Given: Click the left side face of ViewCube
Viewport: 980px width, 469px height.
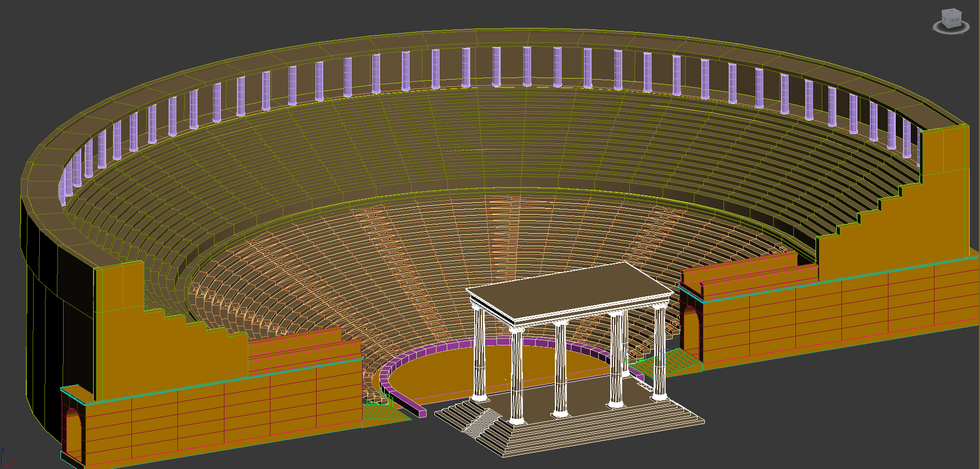Looking at the screenshot, I should tap(946, 20).
